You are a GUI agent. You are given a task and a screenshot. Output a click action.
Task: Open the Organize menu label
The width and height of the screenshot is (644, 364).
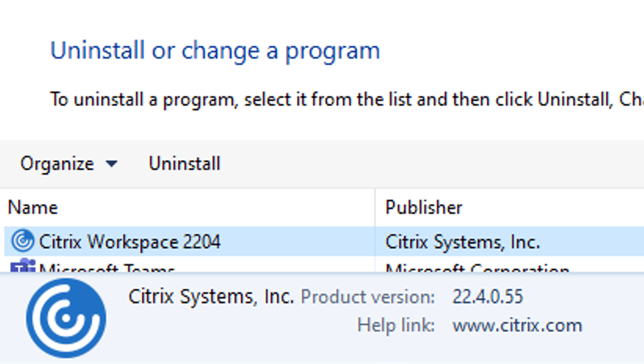[x=57, y=164]
